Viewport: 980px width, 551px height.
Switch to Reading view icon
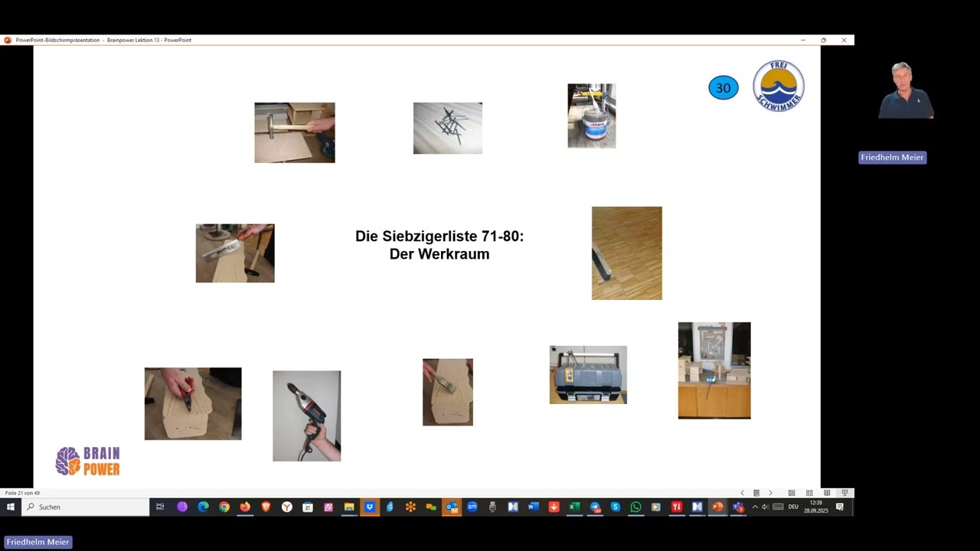click(x=827, y=493)
